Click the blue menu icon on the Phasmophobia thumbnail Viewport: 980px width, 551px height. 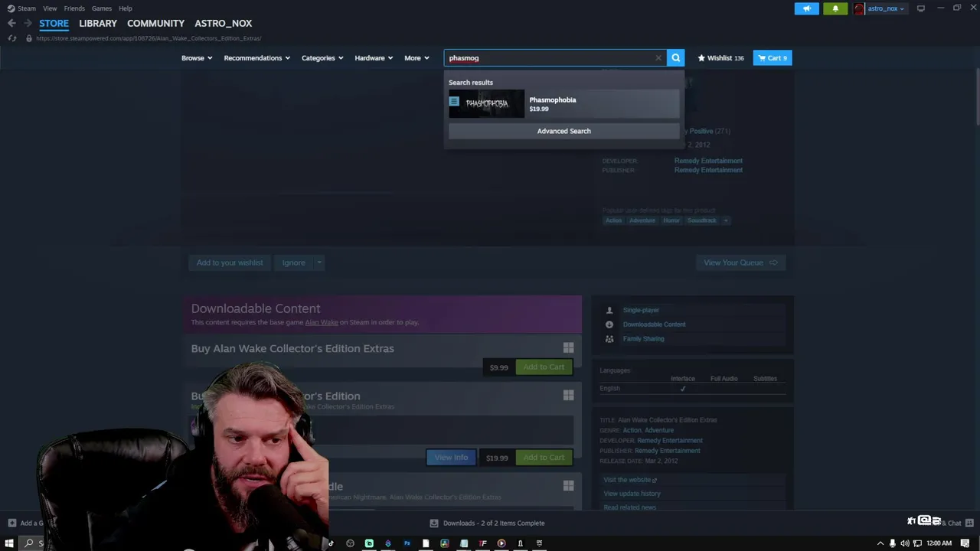point(454,101)
